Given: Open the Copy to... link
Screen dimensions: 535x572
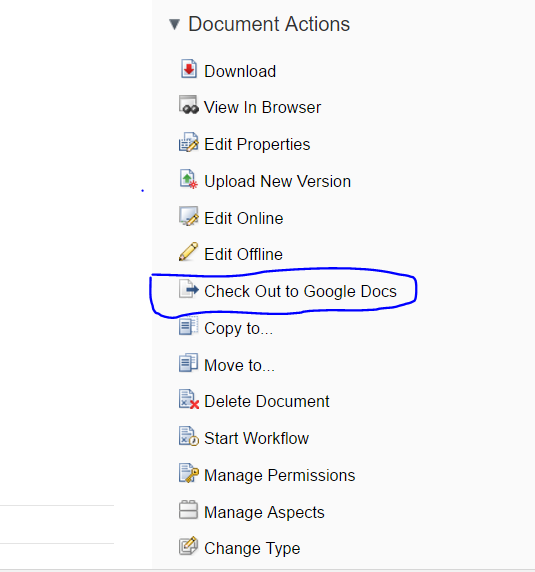Looking at the screenshot, I should pos(239,329).
